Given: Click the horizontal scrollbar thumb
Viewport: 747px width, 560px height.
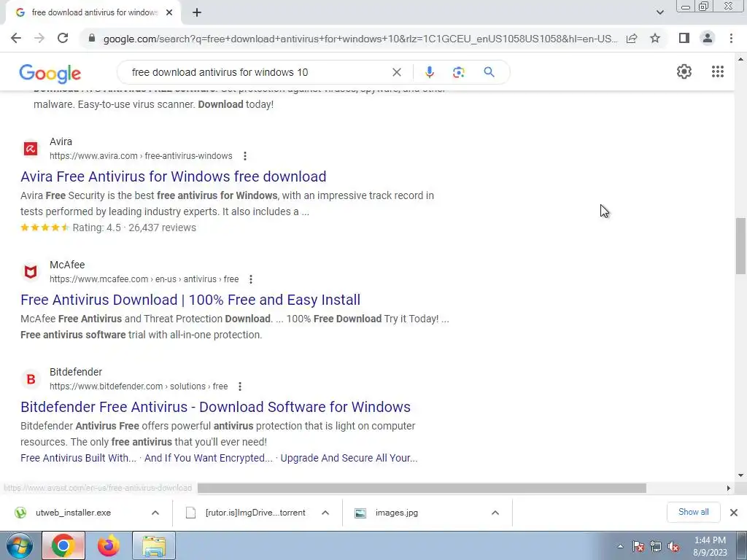Looking at the screenshot, I should click(422, 488).
